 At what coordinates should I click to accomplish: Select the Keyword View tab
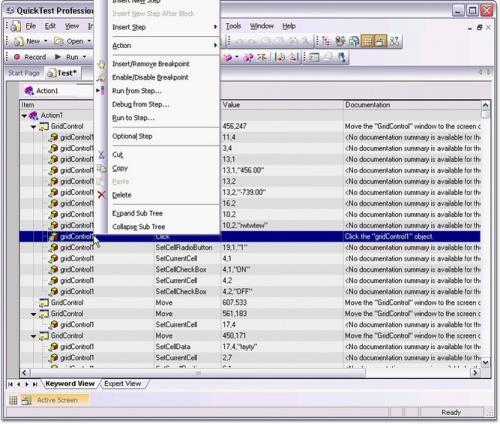point(70,384)
